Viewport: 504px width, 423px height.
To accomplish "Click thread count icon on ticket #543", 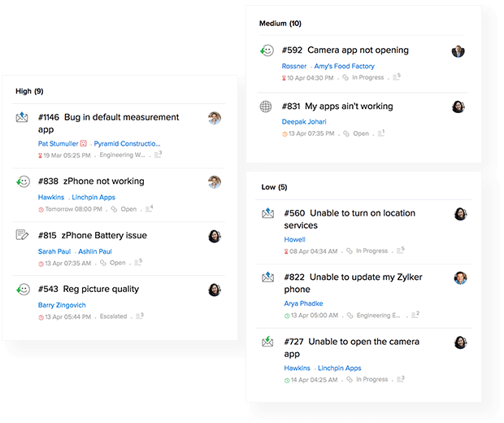I will pos(140,316).
